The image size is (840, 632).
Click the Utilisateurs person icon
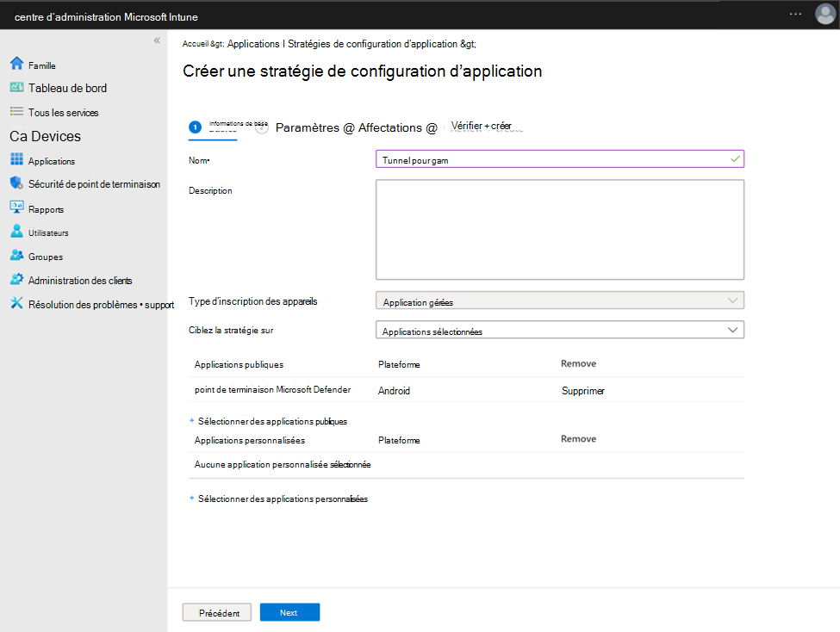click(x=16, y=231)
